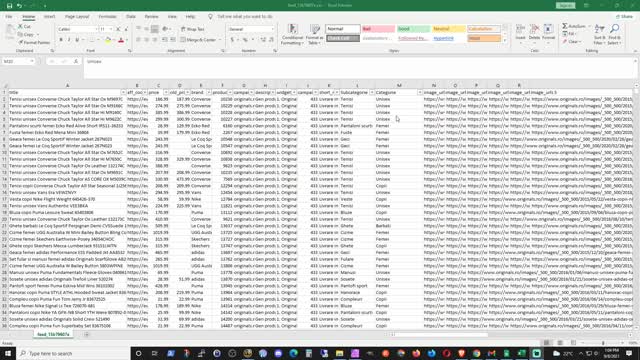Open the brand column filter dropdown

209,93
